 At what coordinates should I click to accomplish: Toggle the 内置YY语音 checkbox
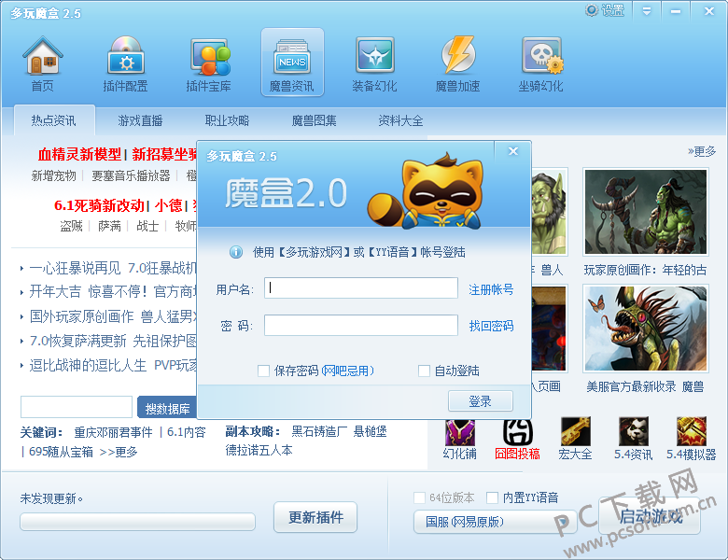492,497
